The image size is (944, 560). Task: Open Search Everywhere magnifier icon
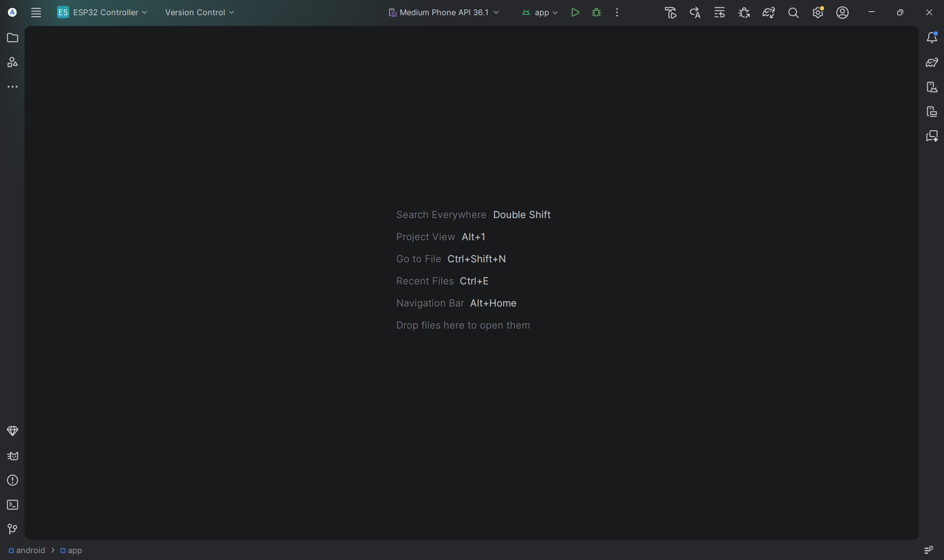pyautogui.click(x=793, y=13)
